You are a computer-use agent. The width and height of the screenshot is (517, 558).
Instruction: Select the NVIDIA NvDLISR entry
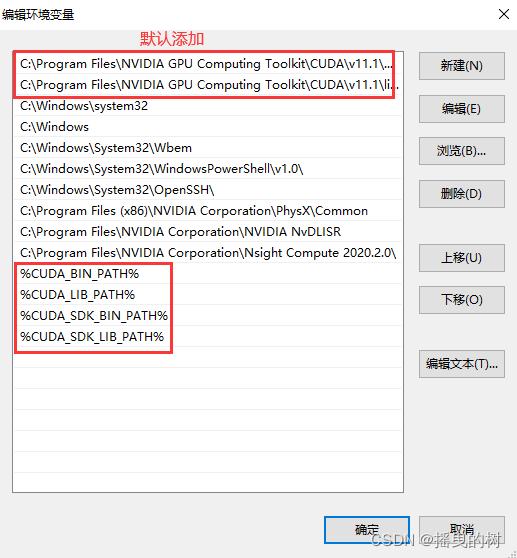tap(208, 232)
